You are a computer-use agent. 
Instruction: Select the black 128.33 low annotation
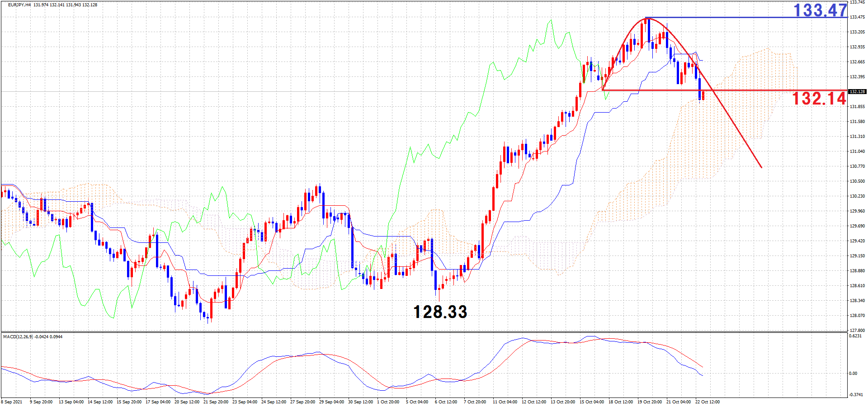pyautogui.click(x=440, y=312)
